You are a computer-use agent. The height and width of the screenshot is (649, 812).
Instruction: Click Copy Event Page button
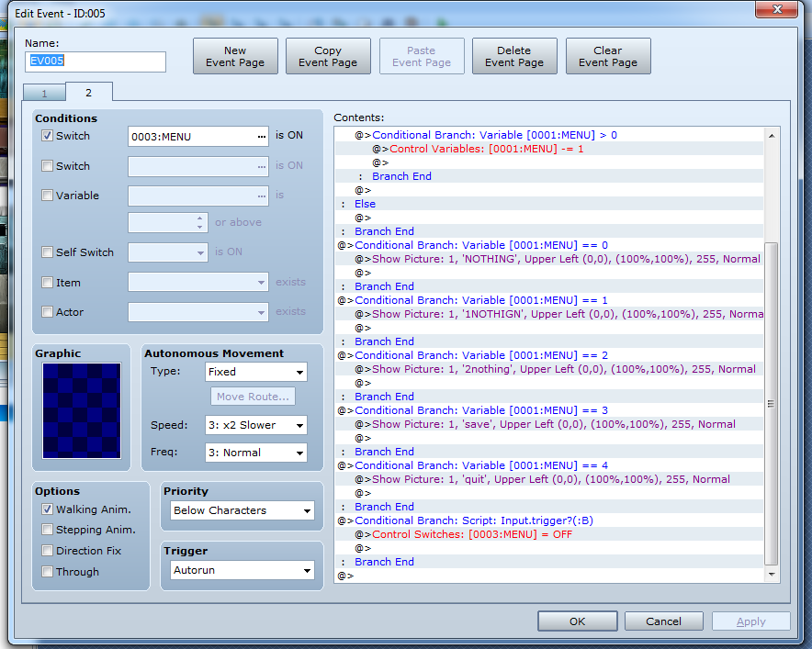coord(328,56)
